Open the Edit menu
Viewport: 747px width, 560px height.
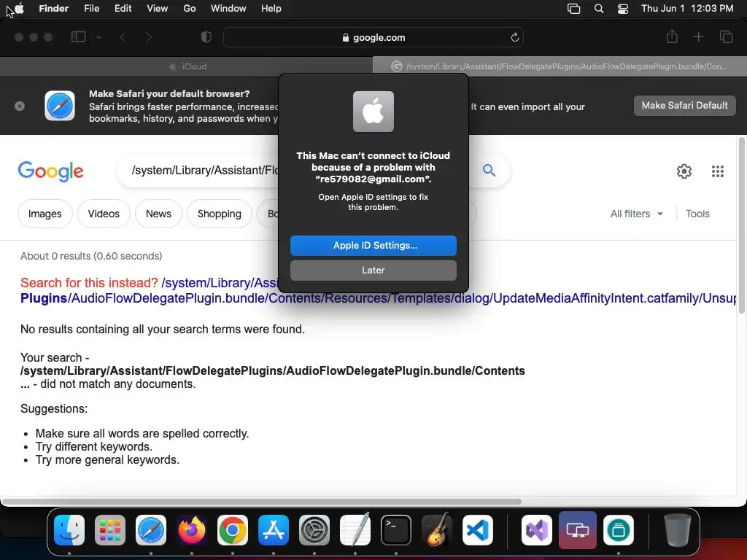tap(123, 9)
